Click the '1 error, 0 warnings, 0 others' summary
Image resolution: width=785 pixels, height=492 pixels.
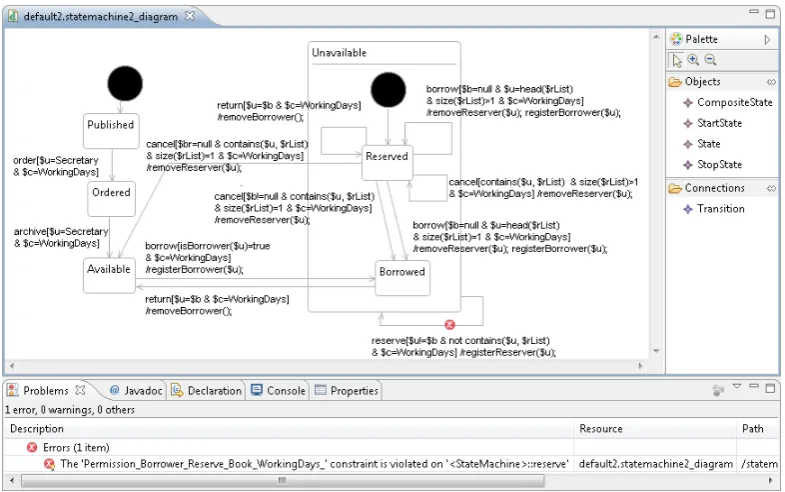pos(70,410)
